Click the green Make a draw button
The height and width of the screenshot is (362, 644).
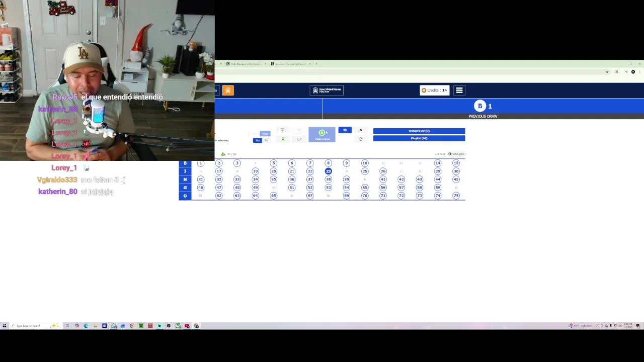(x=322, y=134)
